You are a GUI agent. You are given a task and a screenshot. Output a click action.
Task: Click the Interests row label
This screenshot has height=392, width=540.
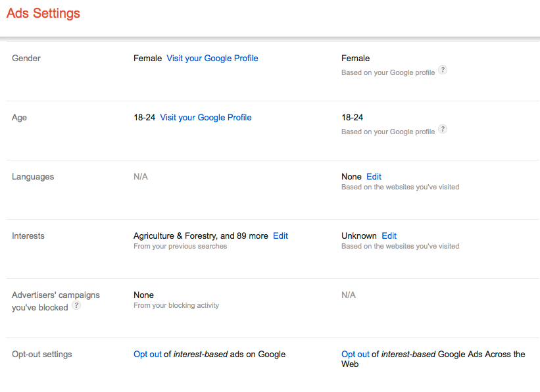pyautogui.click(x=29, y=236)
